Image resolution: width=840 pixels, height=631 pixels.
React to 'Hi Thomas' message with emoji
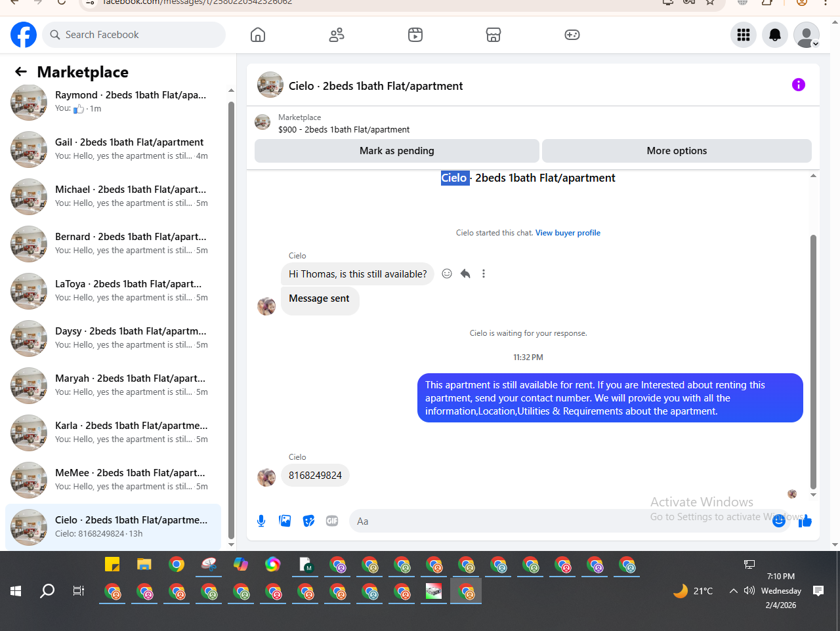click(447, 274)
